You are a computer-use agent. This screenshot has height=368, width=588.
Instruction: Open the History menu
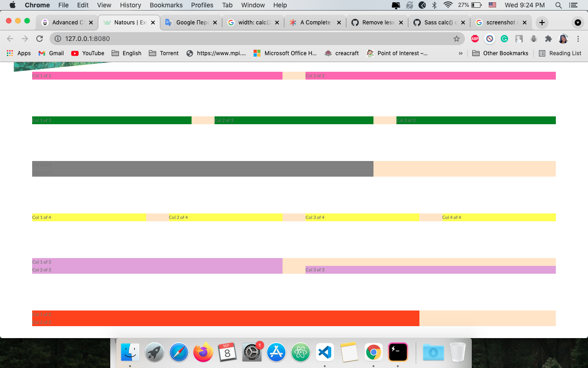(130, 5)
